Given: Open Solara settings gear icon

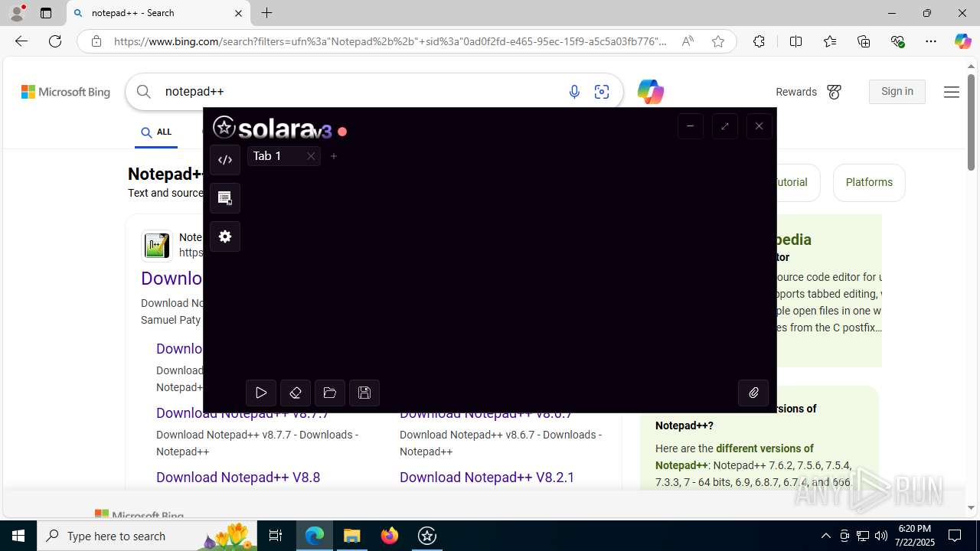Looking at the screenshot, I should click(225, 236).
